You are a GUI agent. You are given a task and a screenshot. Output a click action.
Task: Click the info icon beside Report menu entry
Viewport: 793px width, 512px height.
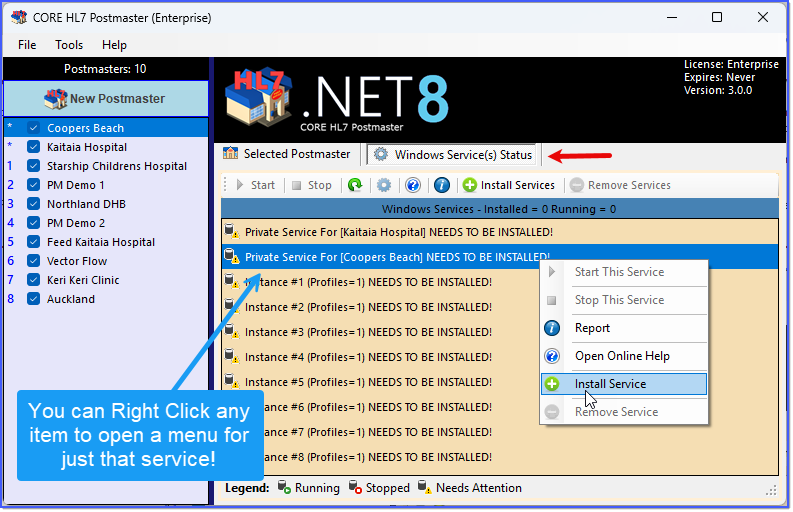click(x=552, y=328)
